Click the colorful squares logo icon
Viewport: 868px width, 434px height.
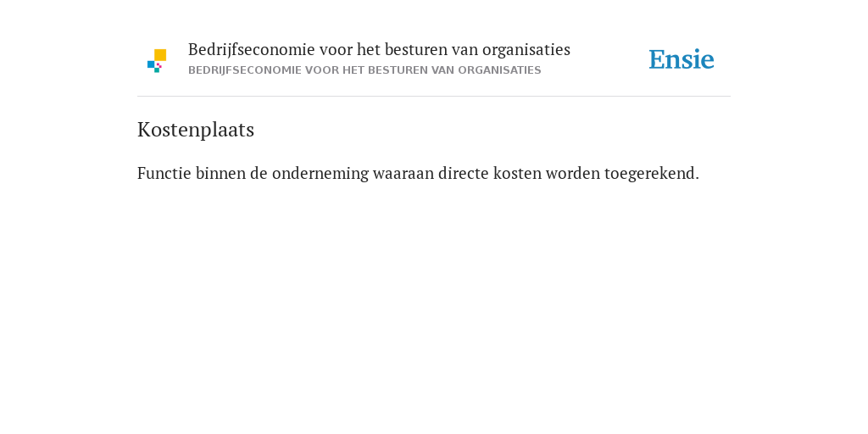(157, 61)
